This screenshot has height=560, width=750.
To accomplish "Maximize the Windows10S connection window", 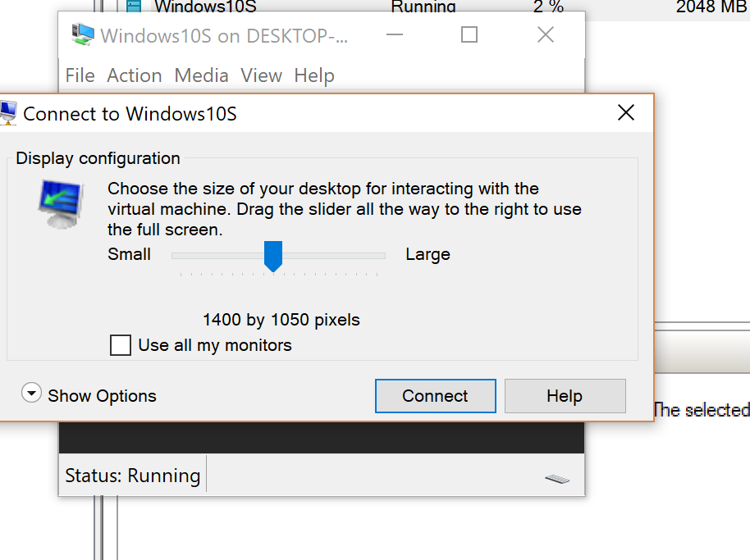I will click(x=469, y=35).
